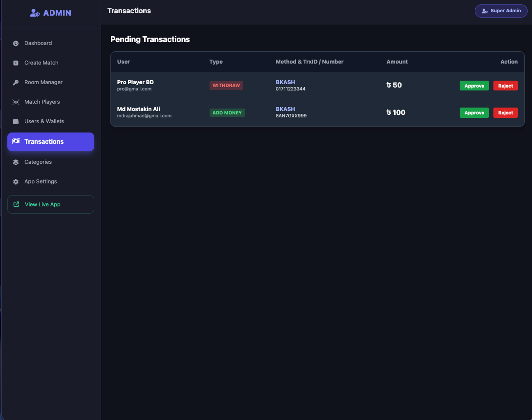Approve Pro Player BD's withdraw request

point(474,86)
